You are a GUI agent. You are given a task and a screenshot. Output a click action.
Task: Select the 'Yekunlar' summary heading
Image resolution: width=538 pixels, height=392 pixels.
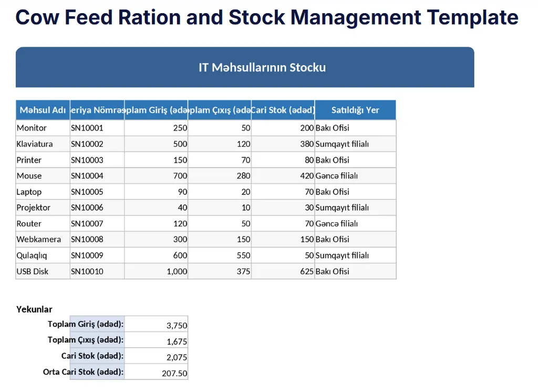tap(34, 309)
